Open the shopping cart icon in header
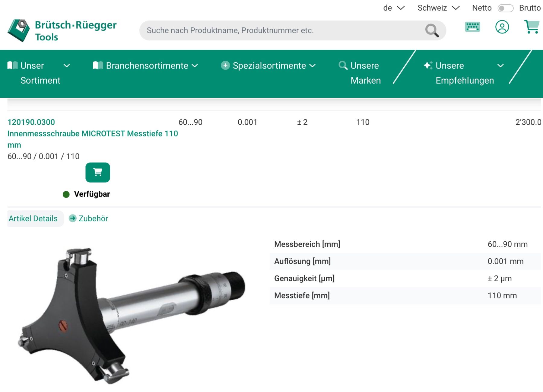Screen dimensions: 543x392 532,27
